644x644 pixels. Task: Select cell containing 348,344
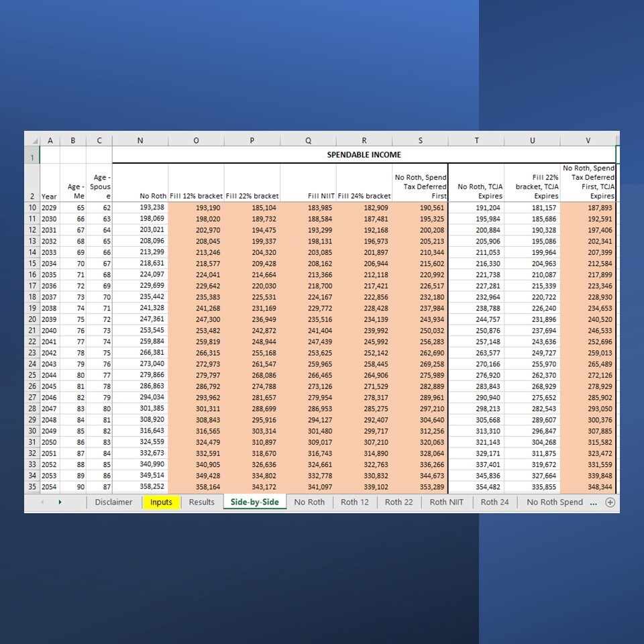(x=588, y=487)
